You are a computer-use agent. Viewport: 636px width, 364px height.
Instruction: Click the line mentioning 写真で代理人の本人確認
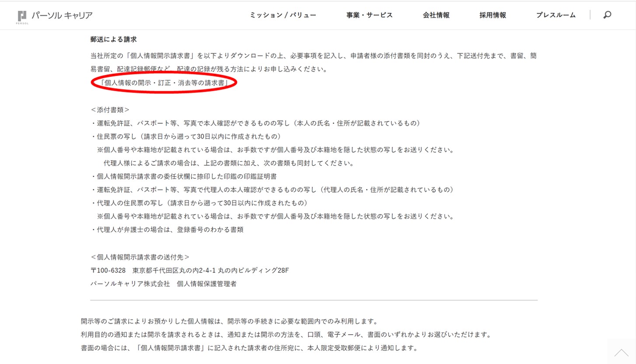[272, 190]
